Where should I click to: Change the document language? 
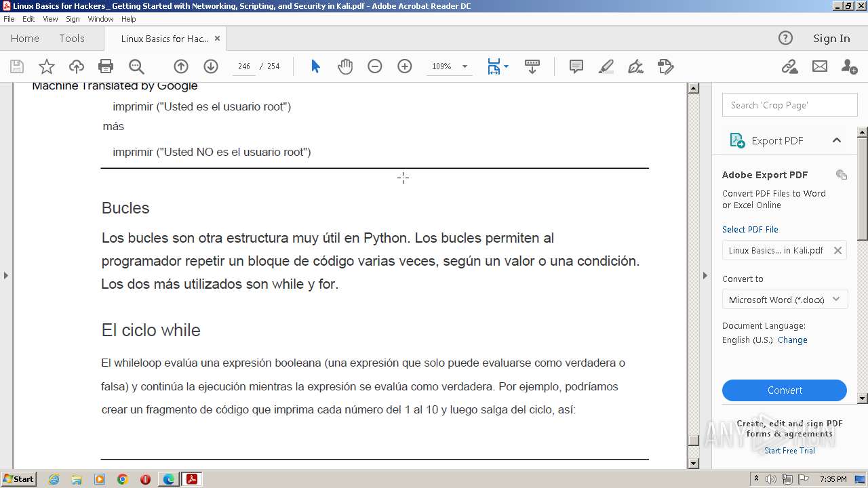pyautogui.click(x=793, y=340)
